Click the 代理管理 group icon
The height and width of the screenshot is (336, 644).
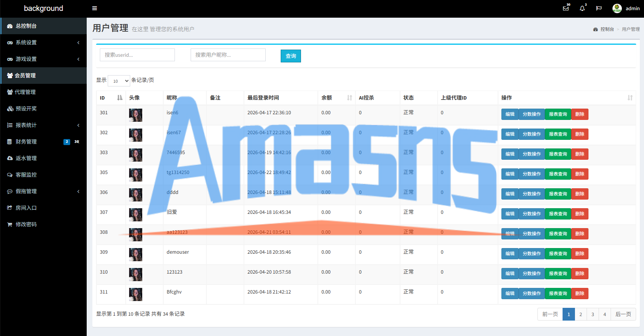[x=10, y=92]
